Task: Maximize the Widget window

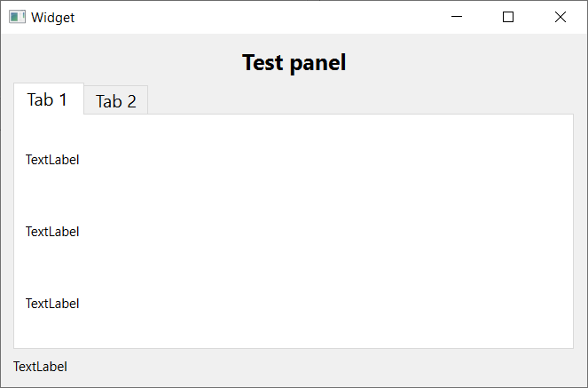Action: (508, 17)
